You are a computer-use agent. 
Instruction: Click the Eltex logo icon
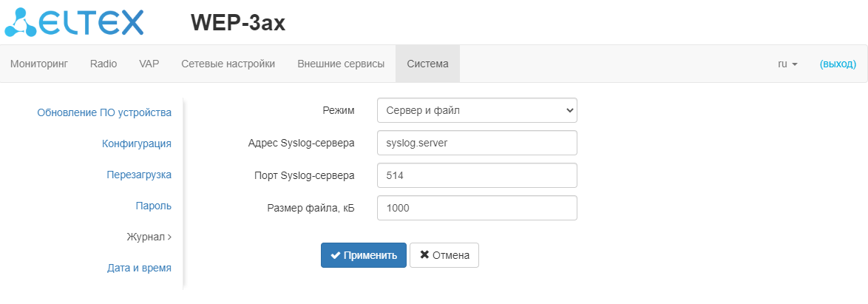pyautogui.click(x=74, y=21)
